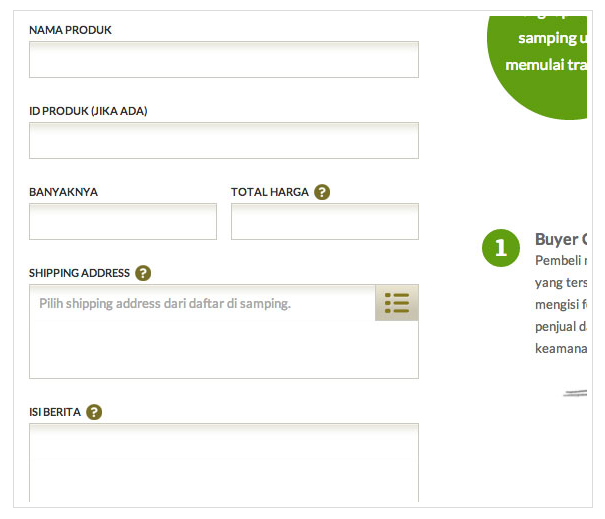Click the Total Harga help icon
Viewport: 605px width, 519px height.
[x=322, y=192]
